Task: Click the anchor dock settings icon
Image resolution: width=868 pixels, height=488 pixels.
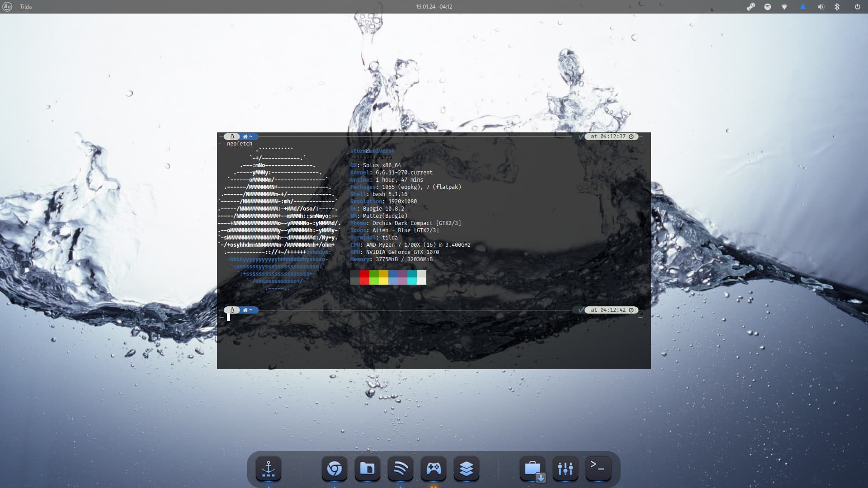Action: pos(269,469)
